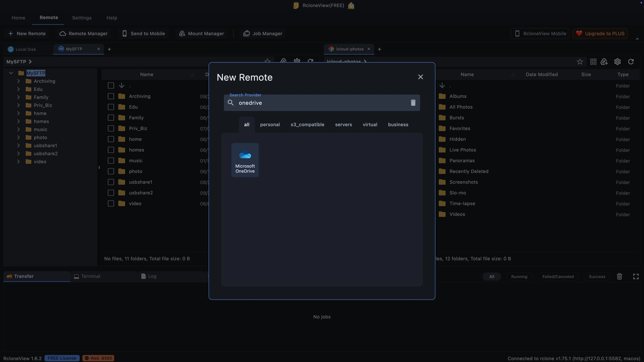The image size is (644, 362).
Task: Expand the homes tree folder
Action: pos(18,121)
